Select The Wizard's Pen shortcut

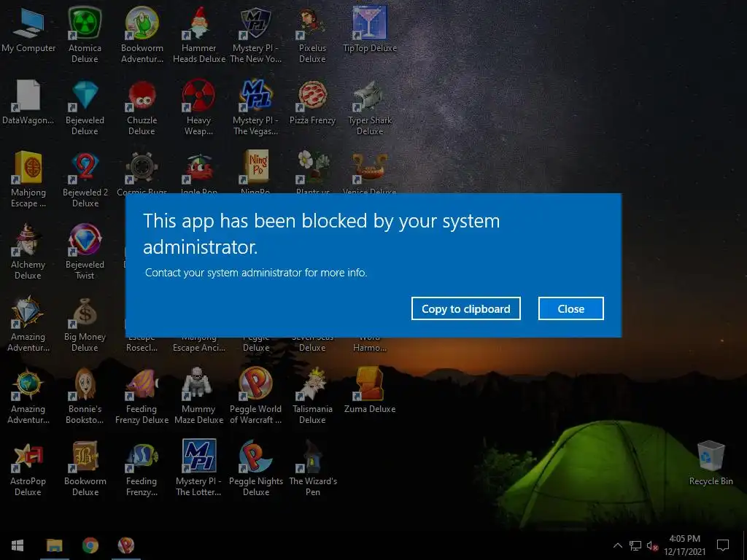[x=312, y=468]
